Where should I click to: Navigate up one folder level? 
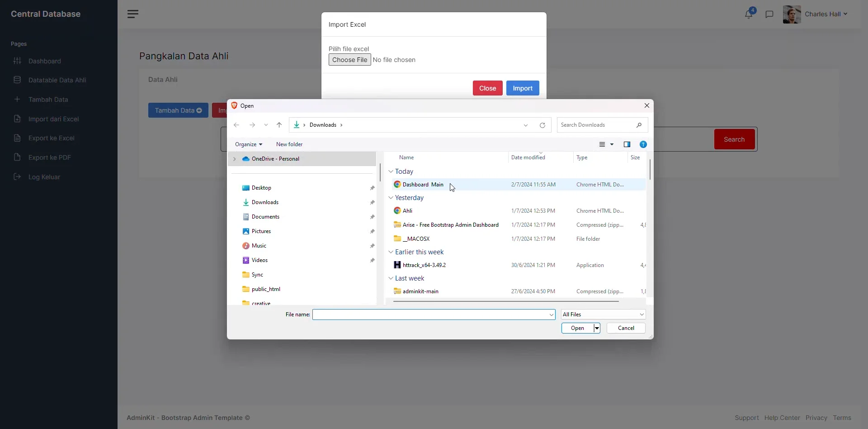click(279, 125)
